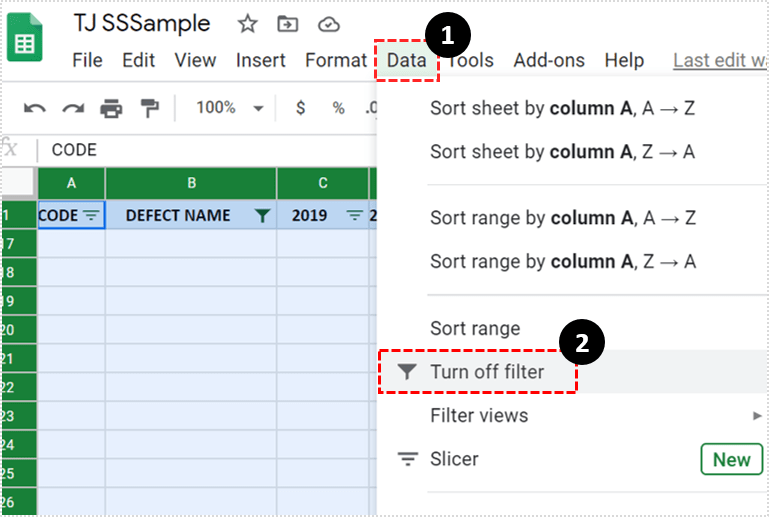Open the DEFECT NAME filter dropdown
Image resolution: width=769 pixels, height=517 pixels.
262,216
